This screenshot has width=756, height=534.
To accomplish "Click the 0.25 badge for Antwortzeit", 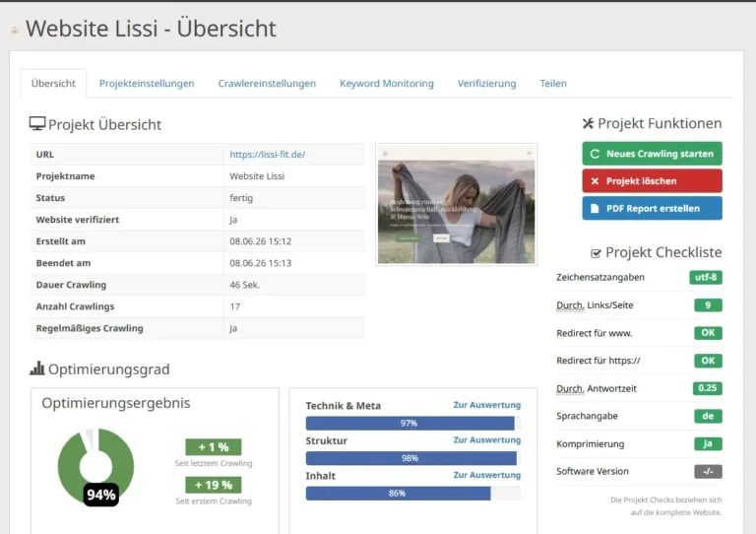I will [708, 388].
